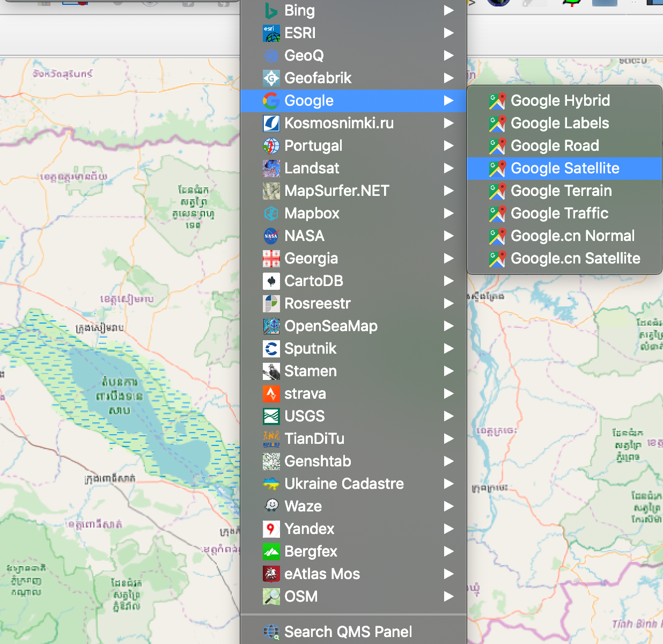Image resolution: width=663 pixels, height=644 pixels.
Task: Open the eAtlas Mos menu entry
Action: (353, 574)
